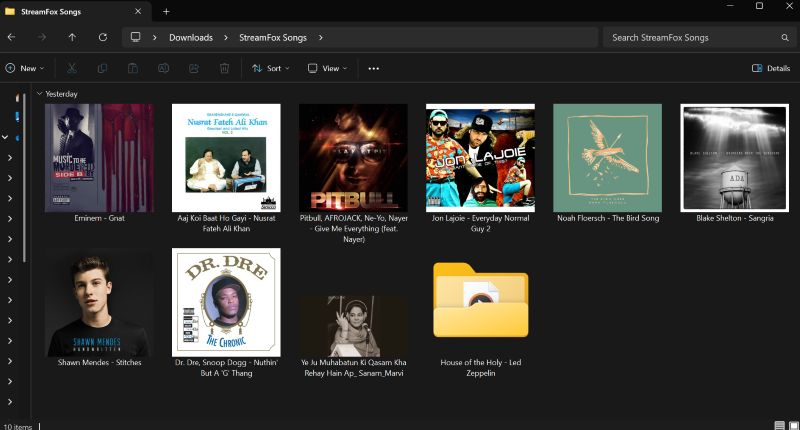Click the Delete trash can icon
This screenshot has width=800, height=430.
[225, 69]
